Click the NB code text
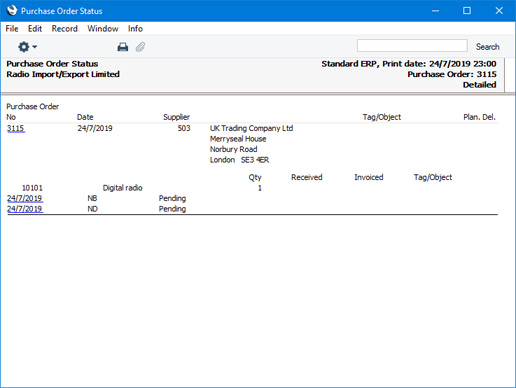Screen dimensions: 516x388 click(92, 198)
